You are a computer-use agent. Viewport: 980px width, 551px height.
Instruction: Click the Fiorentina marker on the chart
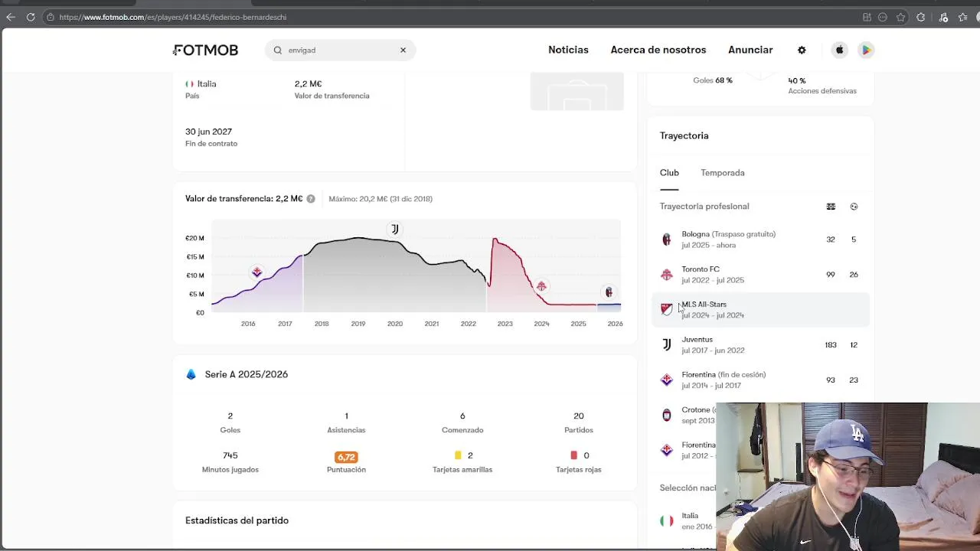point(256,272)
